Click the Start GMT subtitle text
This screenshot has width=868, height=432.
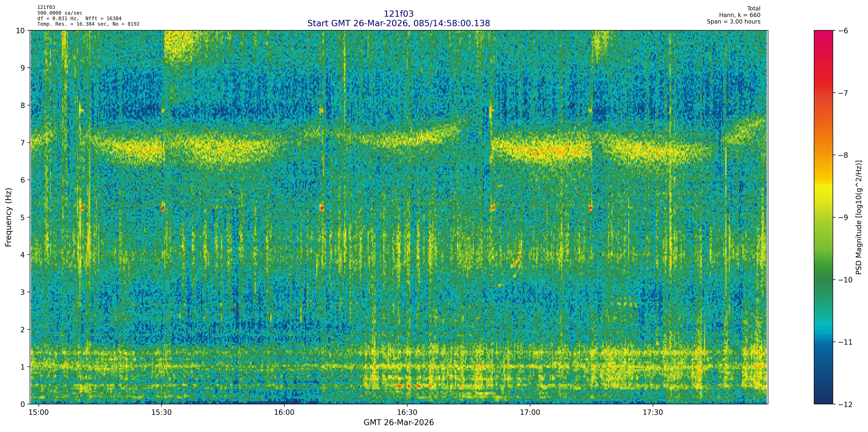pos(398,23)
